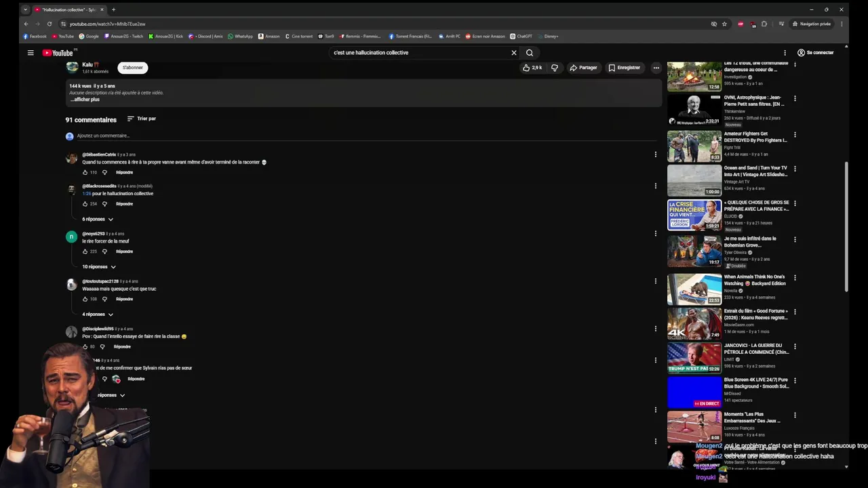Open WhatsApp bookmark
This screenshot has height=488, width=868.
[240, 36]
